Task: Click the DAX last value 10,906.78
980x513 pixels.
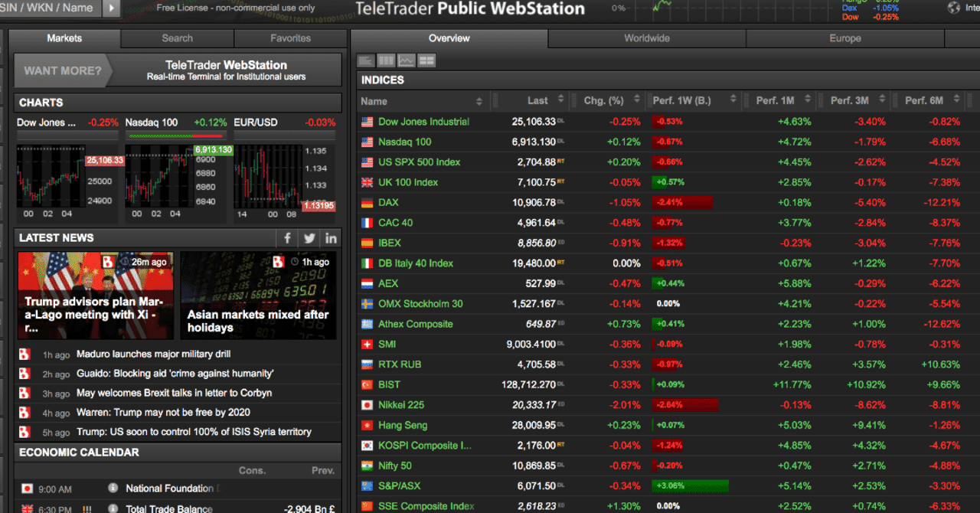Action: [x=534, y=203]
